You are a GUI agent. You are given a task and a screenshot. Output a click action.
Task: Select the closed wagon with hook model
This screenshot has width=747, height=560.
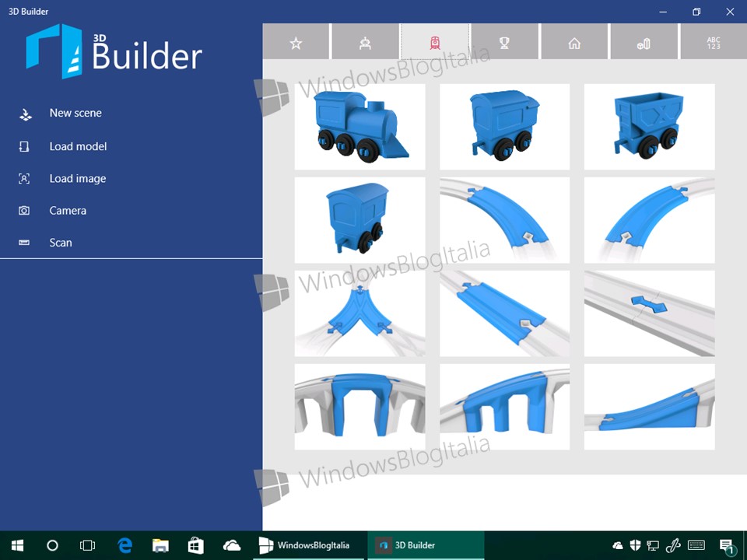point(504,127)
